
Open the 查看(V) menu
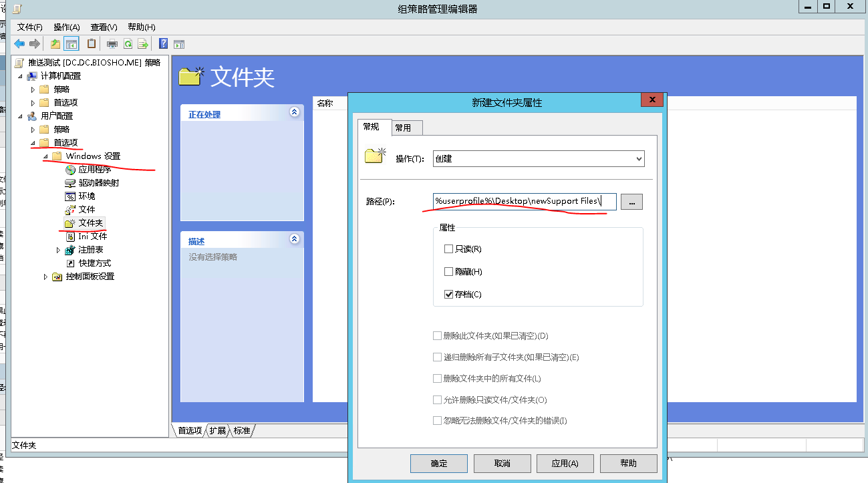pos(104,27)
